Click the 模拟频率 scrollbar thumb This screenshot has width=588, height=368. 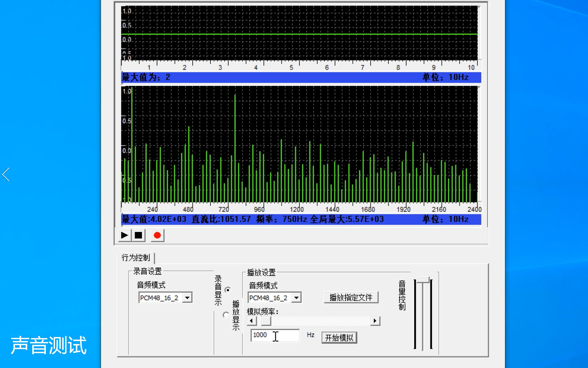pyautogui.click(x=266, y=321)
